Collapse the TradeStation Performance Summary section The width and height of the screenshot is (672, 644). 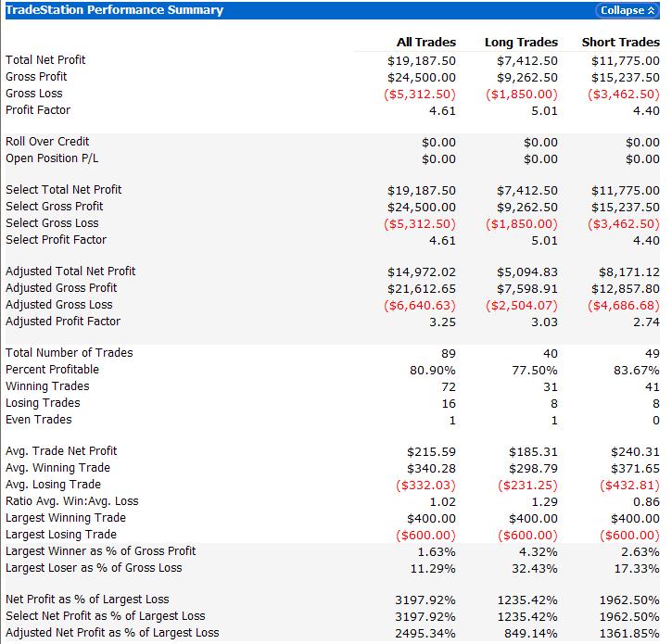[627, 10]
